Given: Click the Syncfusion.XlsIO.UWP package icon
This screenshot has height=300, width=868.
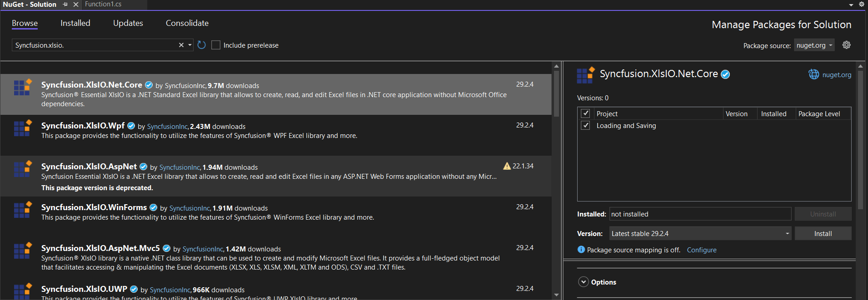Looking at the screenshot, I should click(x=22, y=291).
